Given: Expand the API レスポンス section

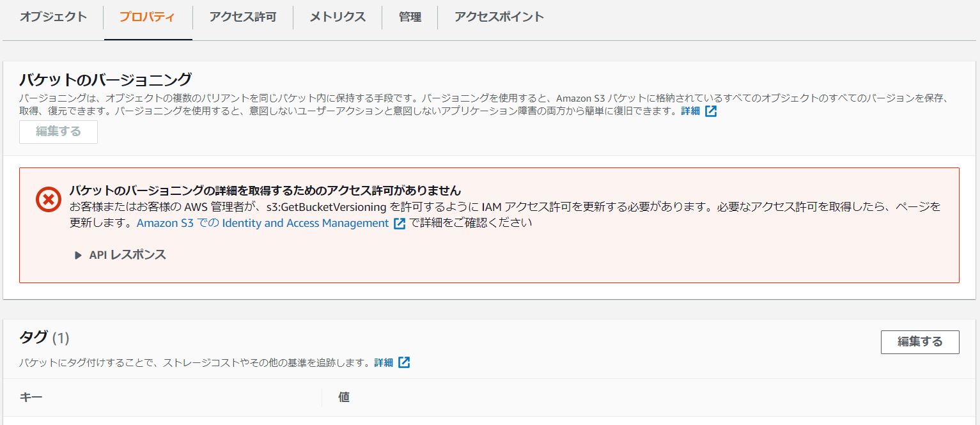Looking at the screenshot, I should pyautogui.click(x=120, y=255).
